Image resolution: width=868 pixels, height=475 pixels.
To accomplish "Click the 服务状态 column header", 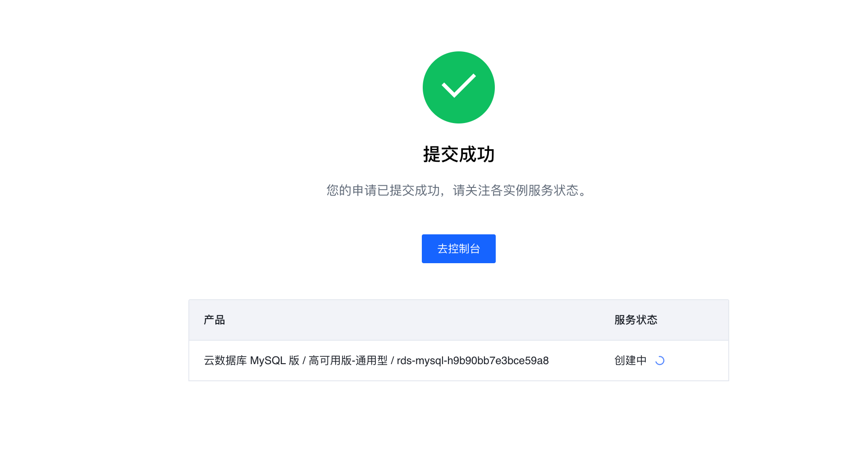I will (636, 320).
